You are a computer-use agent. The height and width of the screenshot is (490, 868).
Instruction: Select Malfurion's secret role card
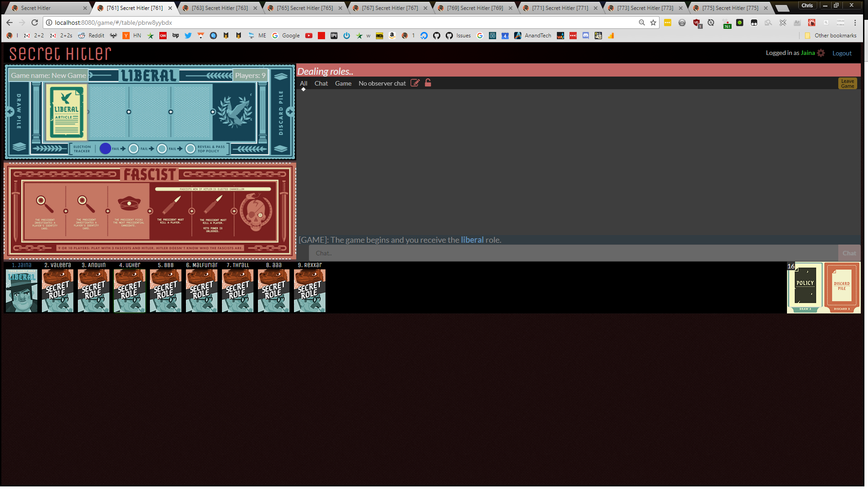click(x=202, y=290)
